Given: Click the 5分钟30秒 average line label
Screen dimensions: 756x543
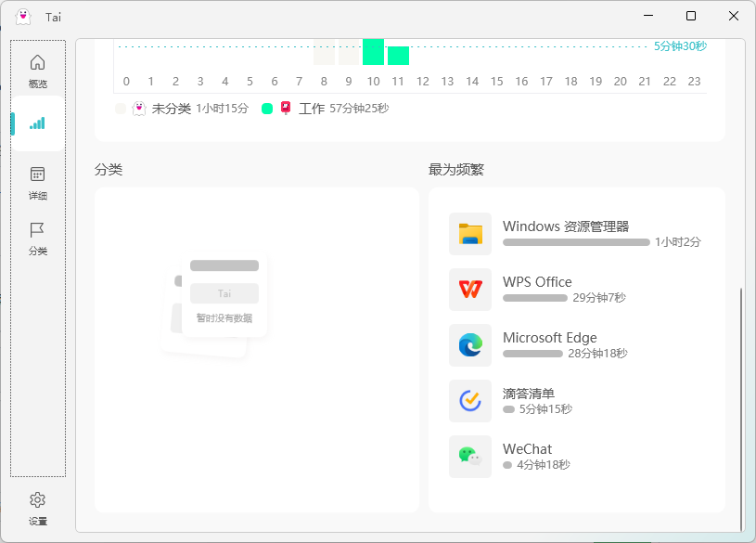Looking at the screenshot, I should click(680, 46).
